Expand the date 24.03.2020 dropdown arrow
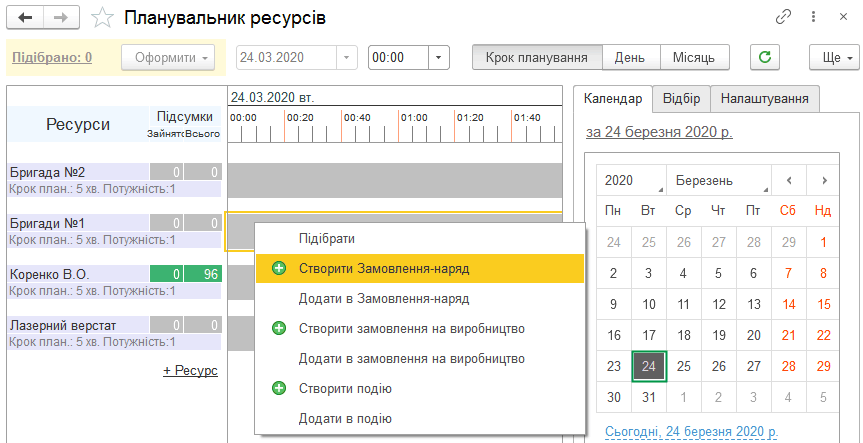The width and height of the screenshot is (863, 443). [x=346, y=57]
